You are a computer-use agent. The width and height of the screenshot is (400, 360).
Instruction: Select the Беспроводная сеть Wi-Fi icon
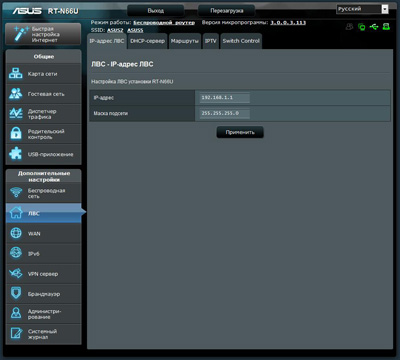[16, 193]
